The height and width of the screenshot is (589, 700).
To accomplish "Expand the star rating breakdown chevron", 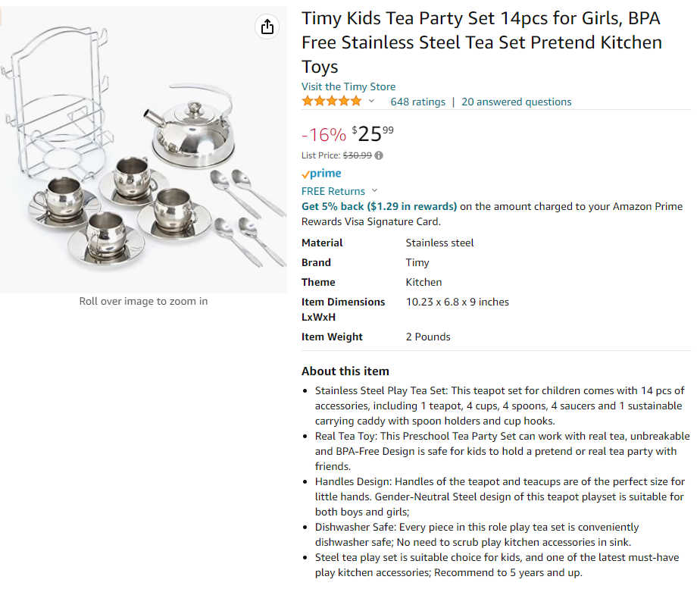I will [371, 102].
